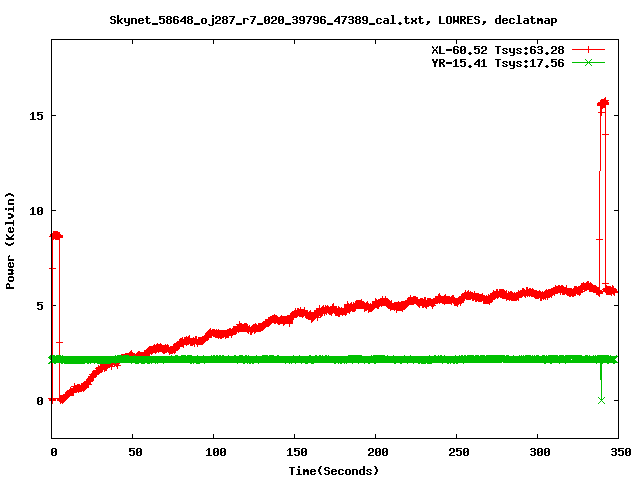This screenshot has width=640, height=480.
Task: Click the red line sample in the legend
Action: point(588,50)
